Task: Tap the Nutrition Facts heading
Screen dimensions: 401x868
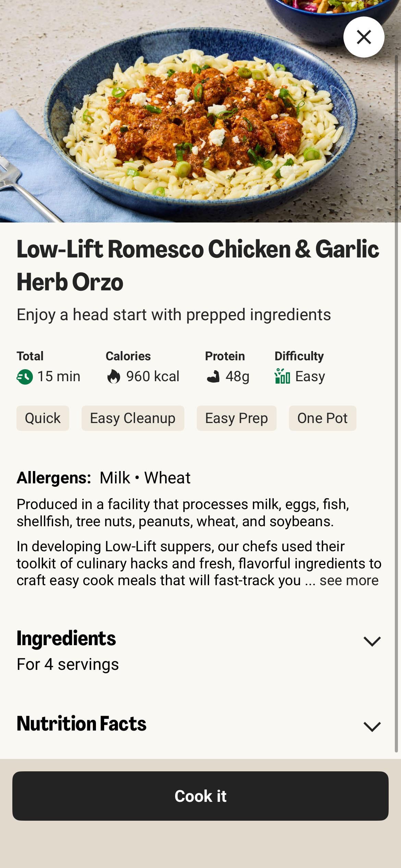Action: click(82, 724)
